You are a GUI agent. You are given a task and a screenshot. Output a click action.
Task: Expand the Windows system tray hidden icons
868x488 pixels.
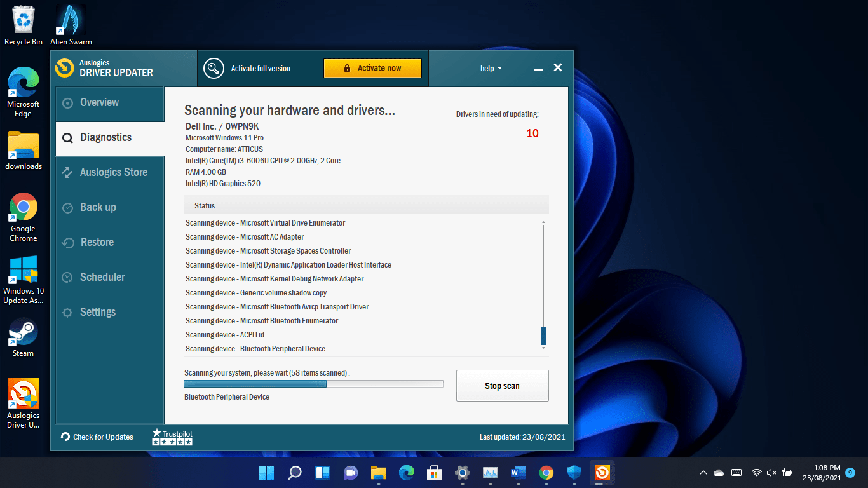click(x=702, y=473)
